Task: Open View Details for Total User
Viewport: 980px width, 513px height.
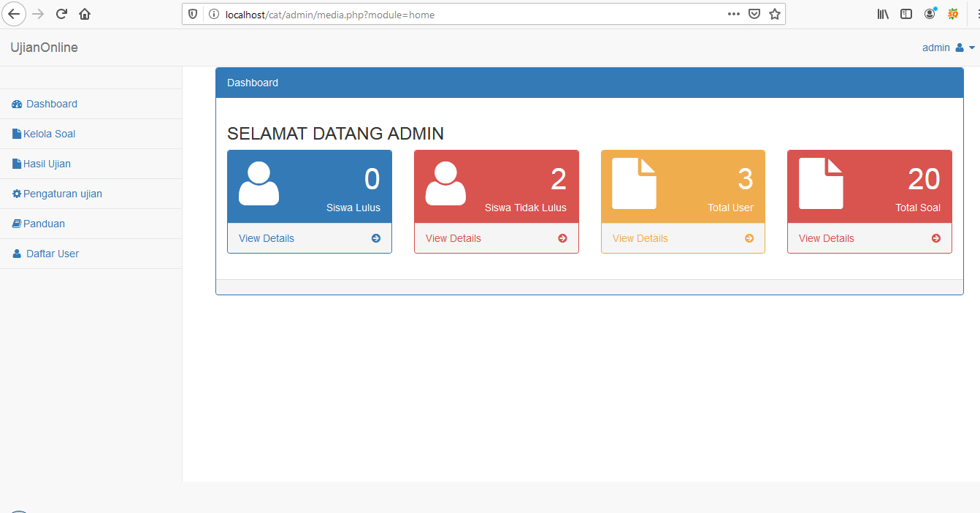Action: click(x=640, y=238)
